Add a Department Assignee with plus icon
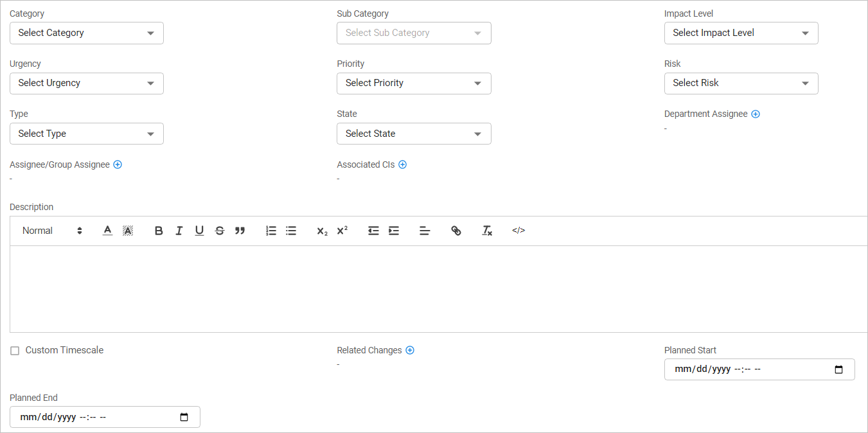Viewport: 868px width, 433px height. pos(756,114)
